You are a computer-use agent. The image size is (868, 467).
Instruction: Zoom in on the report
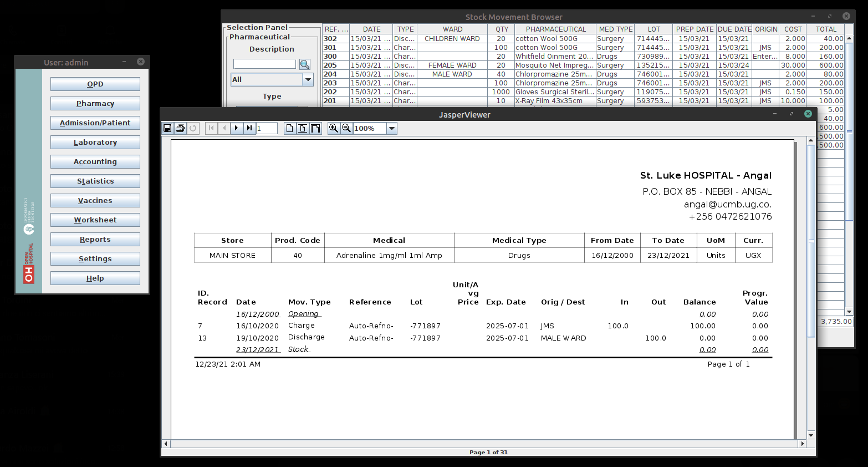click(334, 128)
